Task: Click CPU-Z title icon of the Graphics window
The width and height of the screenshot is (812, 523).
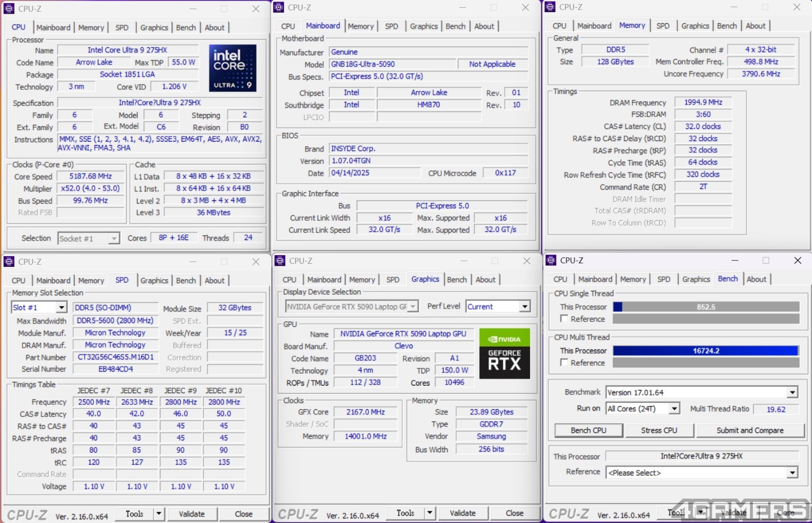Action: pyautogui.click(x=280, y=261)
